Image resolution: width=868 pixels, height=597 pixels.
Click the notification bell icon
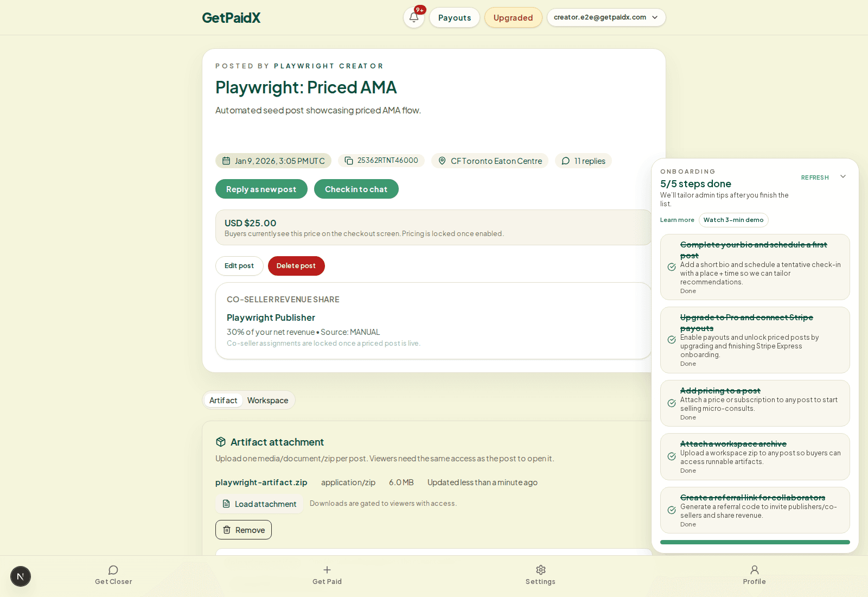413,17
